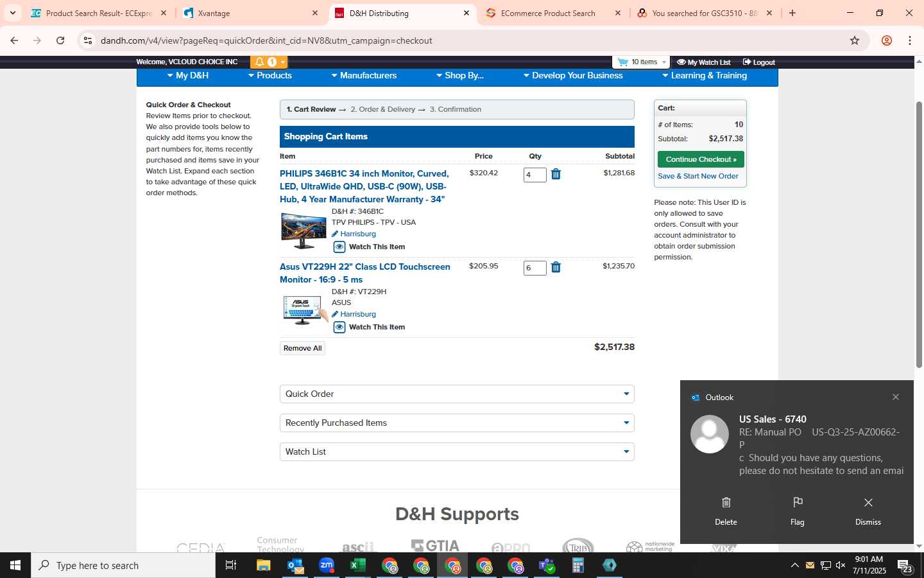This screenshot has width=924, height=578.
Task: Open Outlook from the taskbar
Action: click(x=295, y=565)
